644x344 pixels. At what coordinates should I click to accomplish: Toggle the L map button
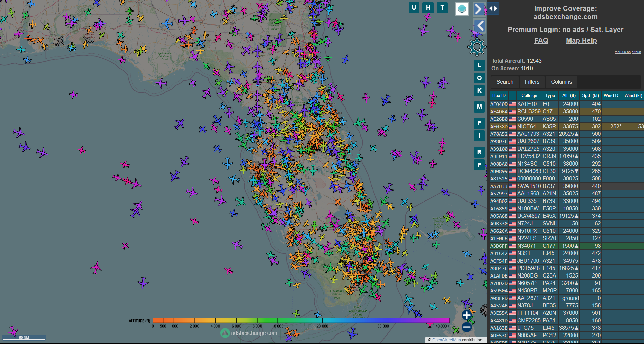pyautogui.click(x=479, y=65)
